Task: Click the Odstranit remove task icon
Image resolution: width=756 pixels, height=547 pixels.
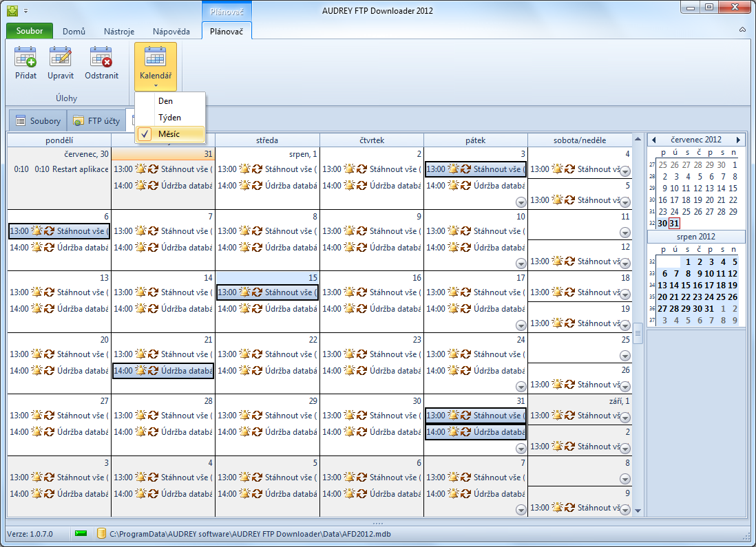Action: tap(101, 57)
